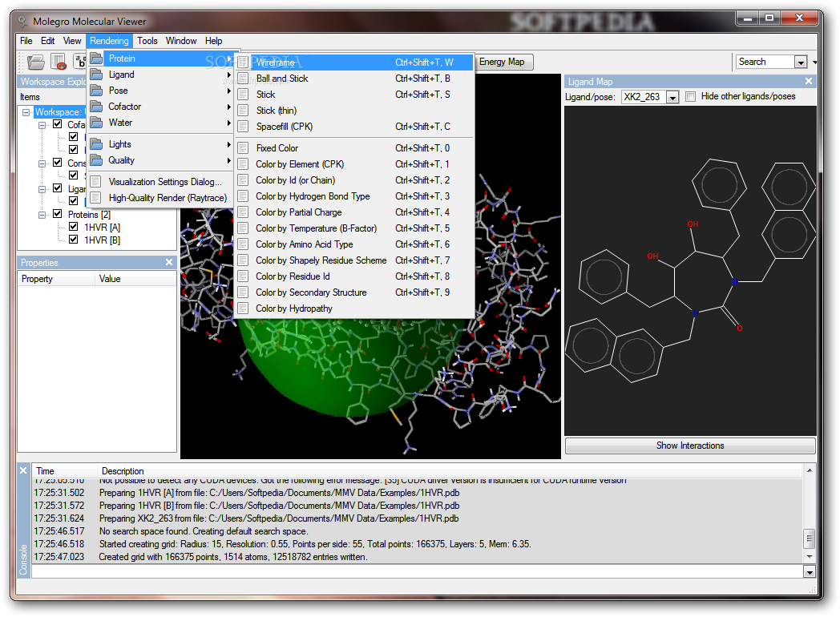Open the Edit menu

click(47, 41)
